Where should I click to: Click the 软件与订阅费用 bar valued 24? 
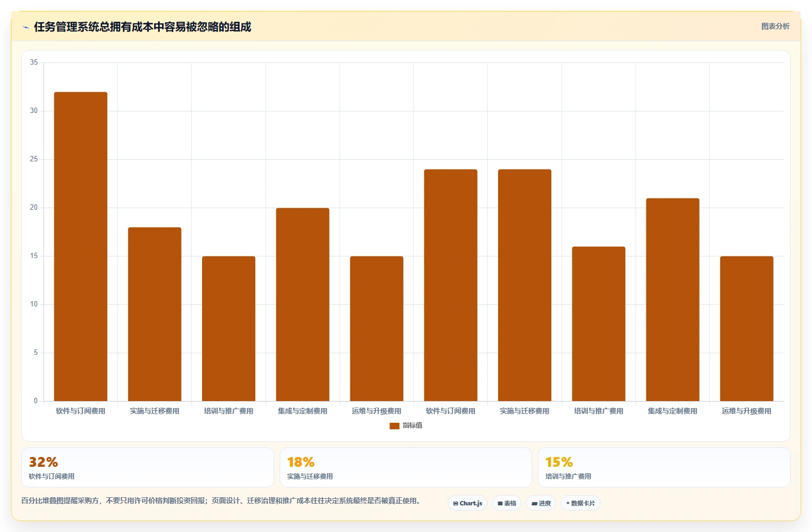pyautogui.click(x=451, y=285)
